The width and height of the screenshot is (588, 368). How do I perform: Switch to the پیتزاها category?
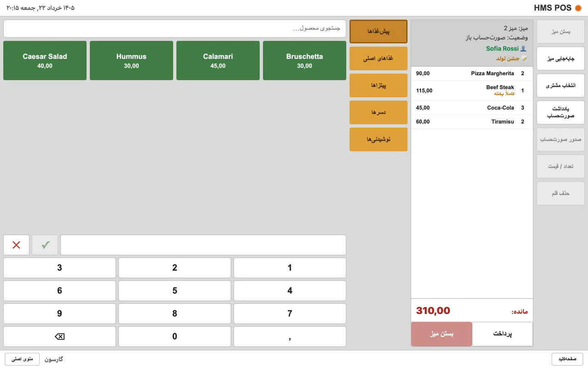pyautogui.click(x=379, y=85)
